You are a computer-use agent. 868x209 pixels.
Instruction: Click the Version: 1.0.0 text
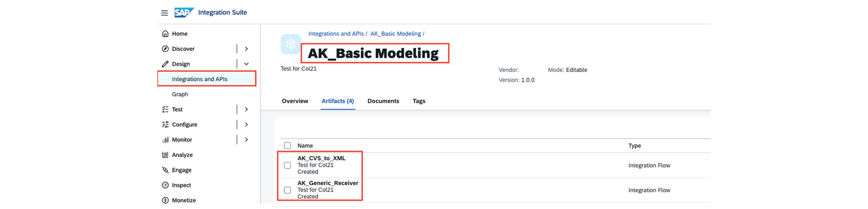[516, 80]
